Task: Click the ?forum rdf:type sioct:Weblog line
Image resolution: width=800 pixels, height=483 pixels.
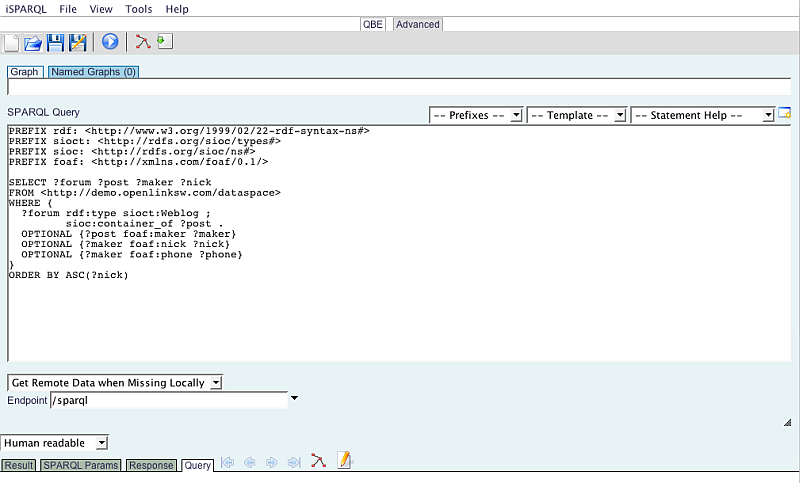Action: coord(116,213)
